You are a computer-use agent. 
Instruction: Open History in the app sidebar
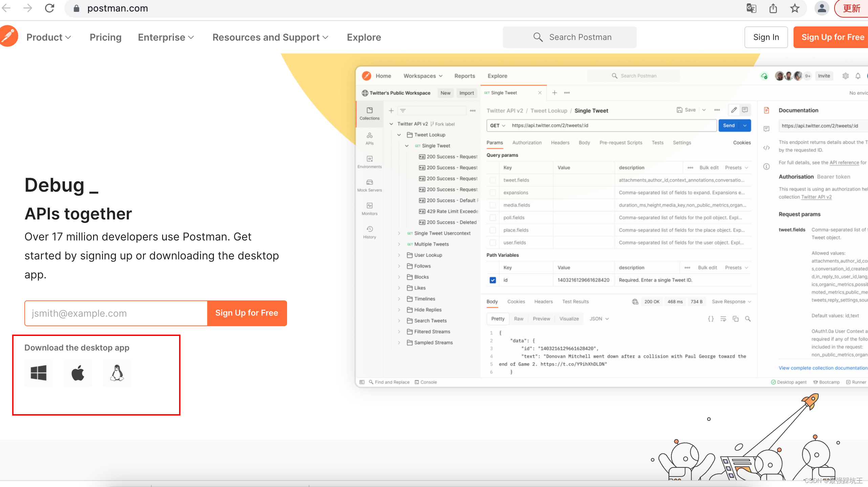370,232
